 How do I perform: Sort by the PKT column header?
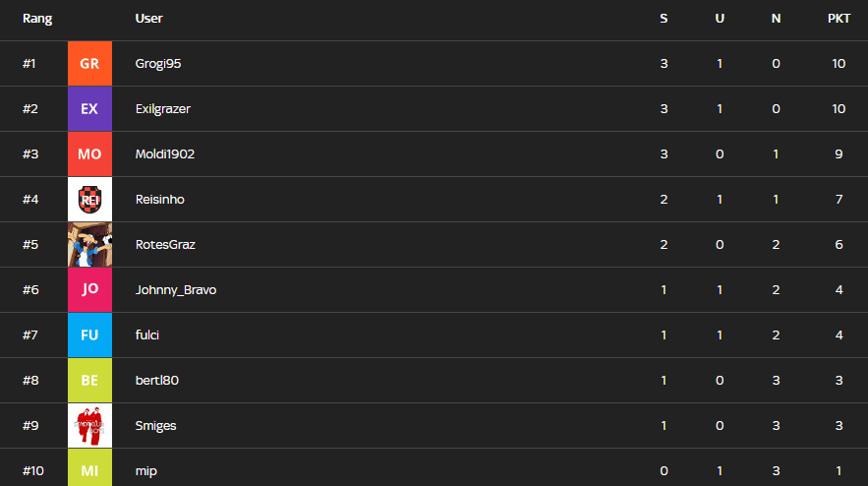pyautogui.click(x=839, y=19)
